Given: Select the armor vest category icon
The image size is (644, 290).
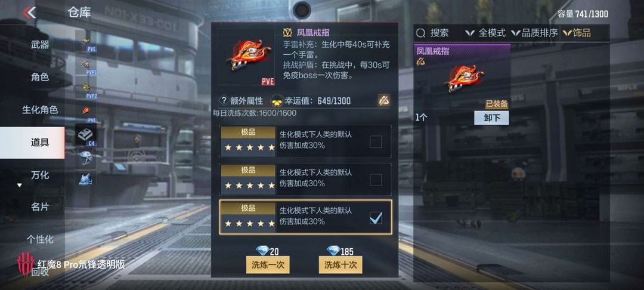Looking at the screenshot, I should coord(86,178).
